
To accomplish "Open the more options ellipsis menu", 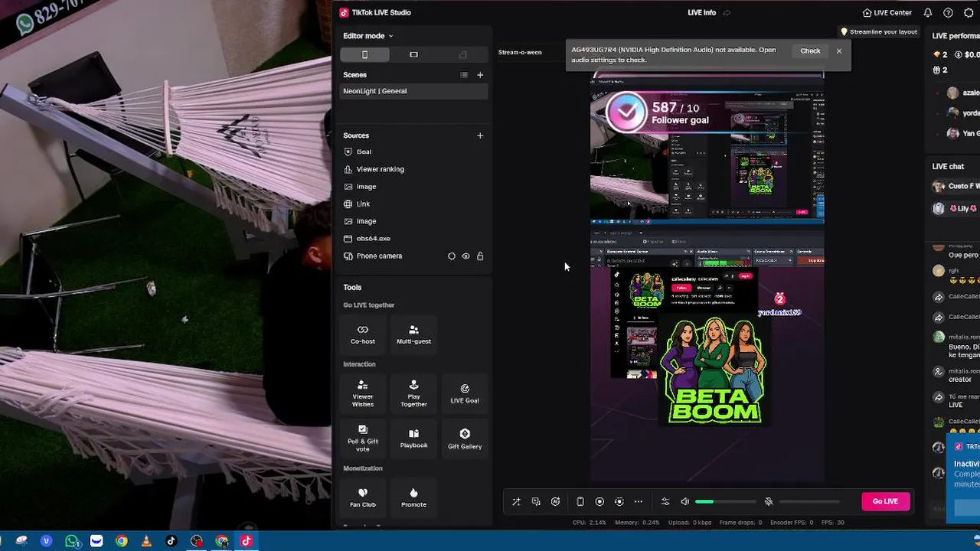I will [x=639, y=502].
